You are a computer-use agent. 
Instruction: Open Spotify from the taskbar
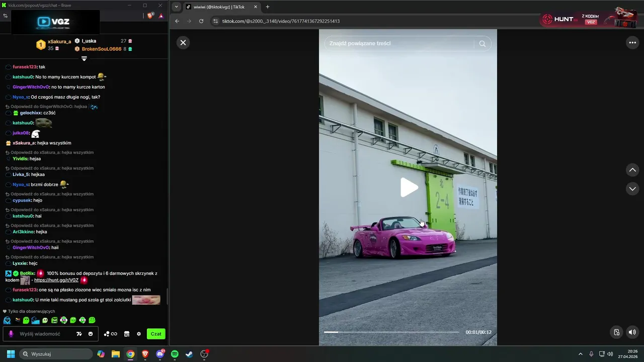point(175,354)
